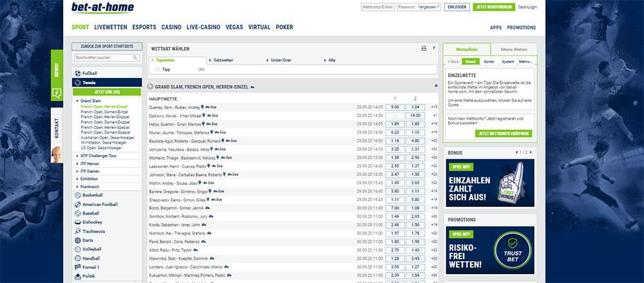Image resolution: width=644 pixels, height=283 pixels.
Task: Open help question mark in Wettart wählen
Action: coord(433,48)
